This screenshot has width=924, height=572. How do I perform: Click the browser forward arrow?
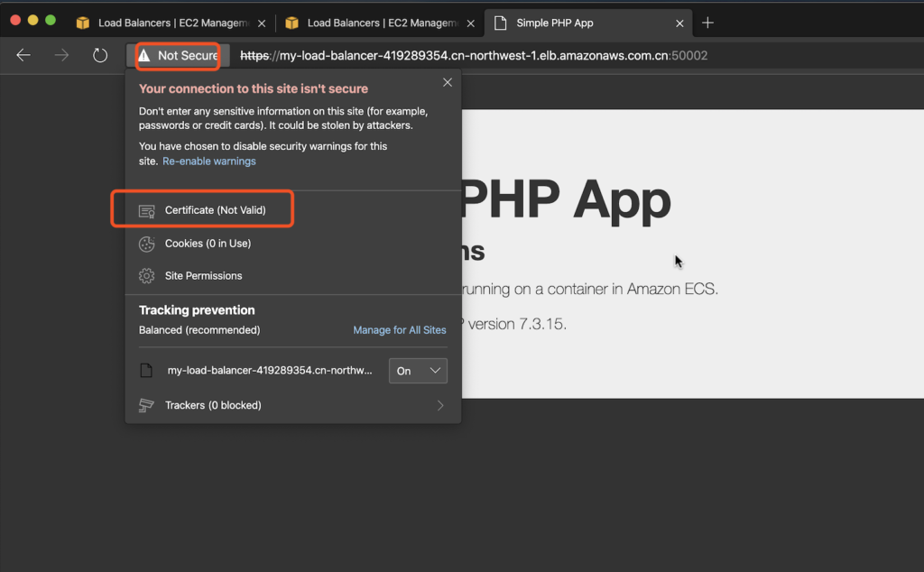click(61, 55)
